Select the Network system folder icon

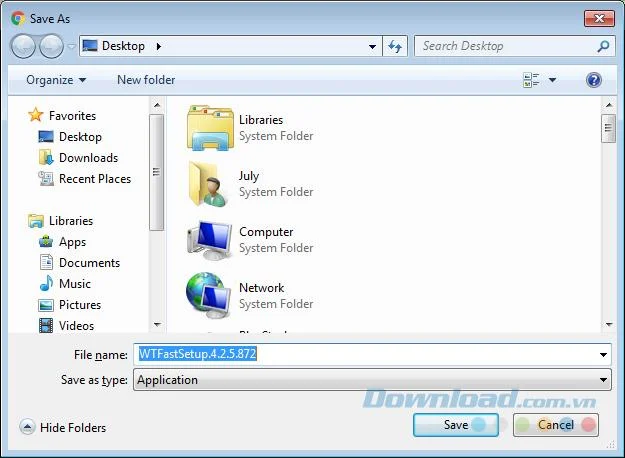coord(209,295)
